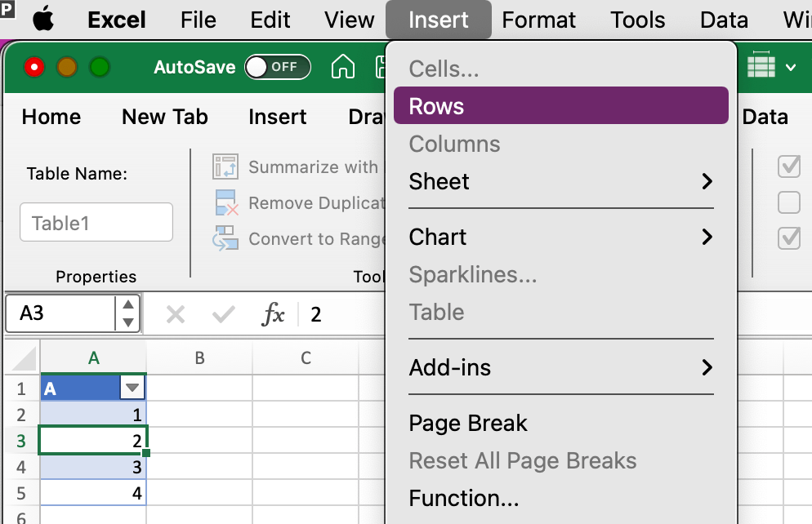Image resolution: width=812 pixels, height=524 pixels.
Task: Enable the unchecked ribbon checkbox
Action: 789,202
